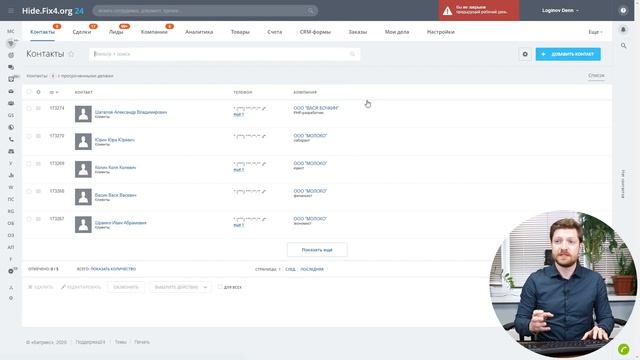Open the 'Выберите действие' dropdown
This screenshot has height=360, width=640.
point(180,287)
